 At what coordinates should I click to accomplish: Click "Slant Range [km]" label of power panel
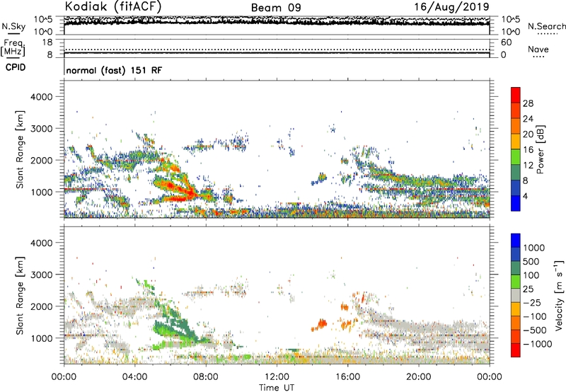point(20,149)
